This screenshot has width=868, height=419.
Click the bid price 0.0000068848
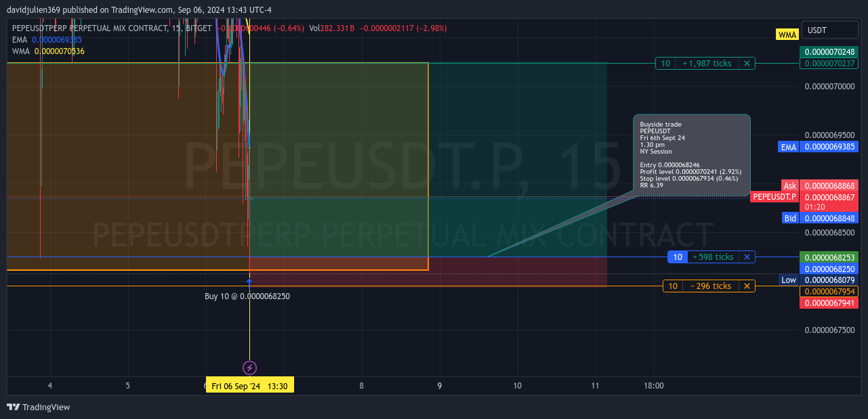[x=829, y=218]
